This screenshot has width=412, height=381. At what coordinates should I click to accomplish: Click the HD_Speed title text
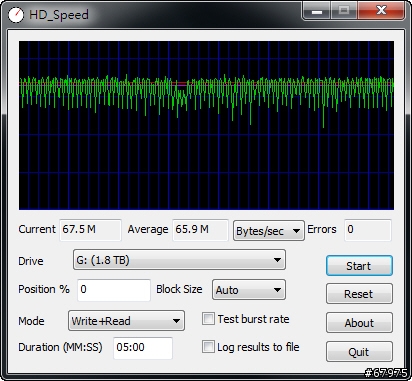(x=59, y=15)
